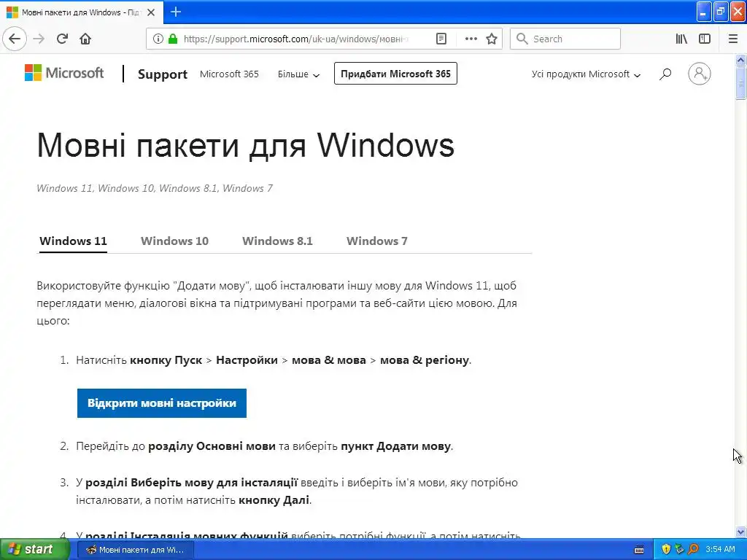This screenshot has width=747, height=560.
Task: Click Придбати Microsoft 365 button
Action: (x=395, y=74)
